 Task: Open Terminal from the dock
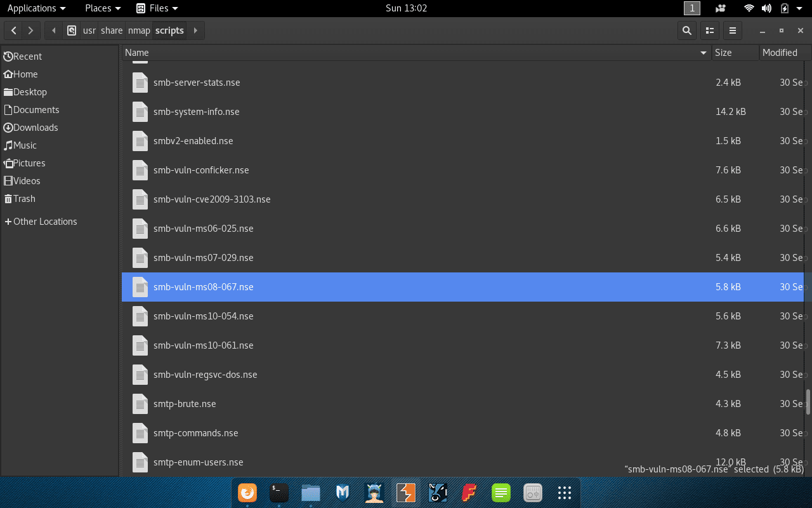pyautogui.click(x=279, y=493)
